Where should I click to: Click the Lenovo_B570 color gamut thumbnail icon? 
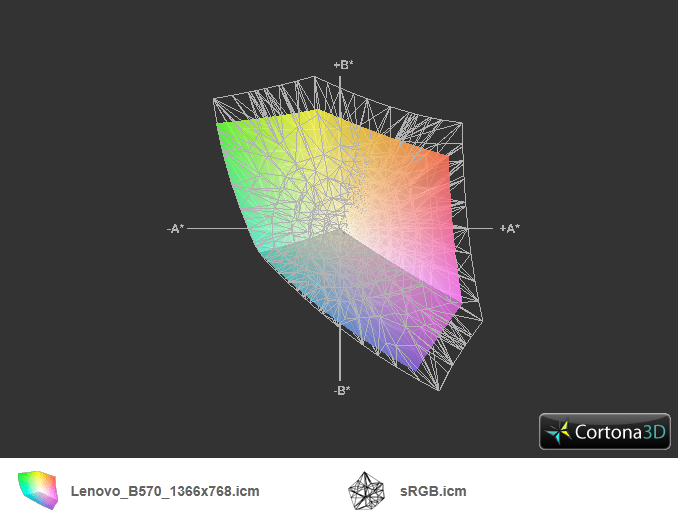tap(38, 490)
